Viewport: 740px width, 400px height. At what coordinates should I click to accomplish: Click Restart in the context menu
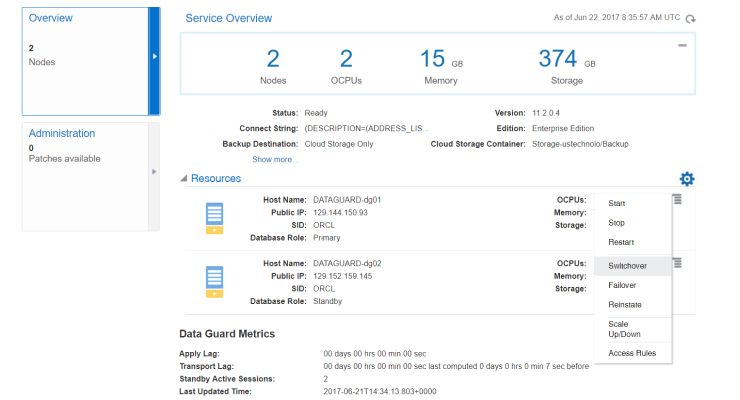click(x=621, y=242)
